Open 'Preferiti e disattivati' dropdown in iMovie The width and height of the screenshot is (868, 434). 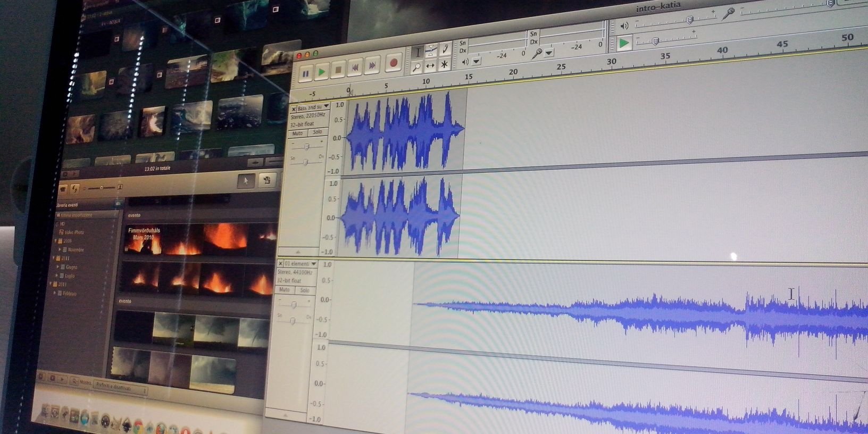[120, 388]
